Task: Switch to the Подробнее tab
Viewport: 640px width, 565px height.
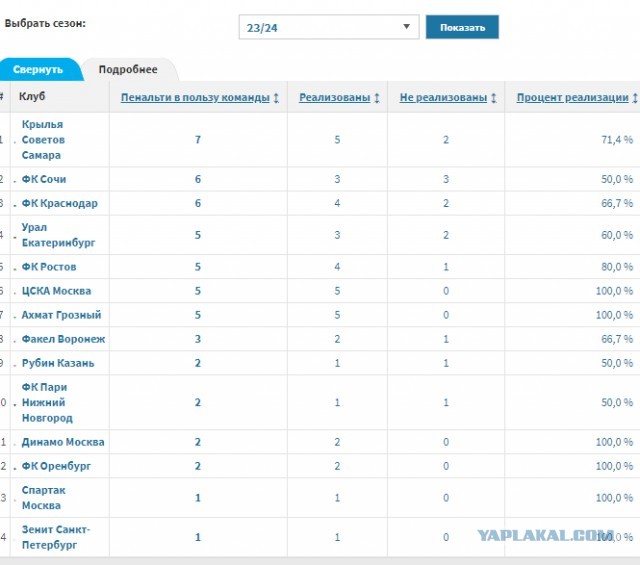Action: tap(128, 69)
